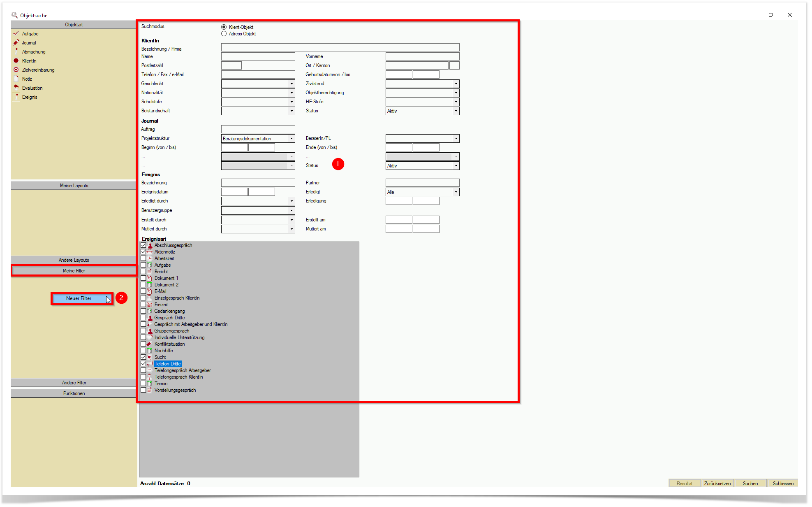Select the Klient-Objekt search mode

224,27
